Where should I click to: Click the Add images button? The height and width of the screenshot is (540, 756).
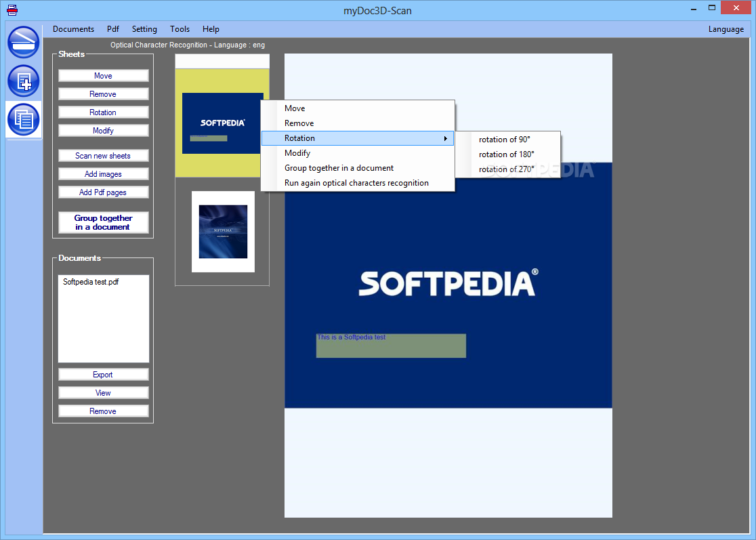103,174
